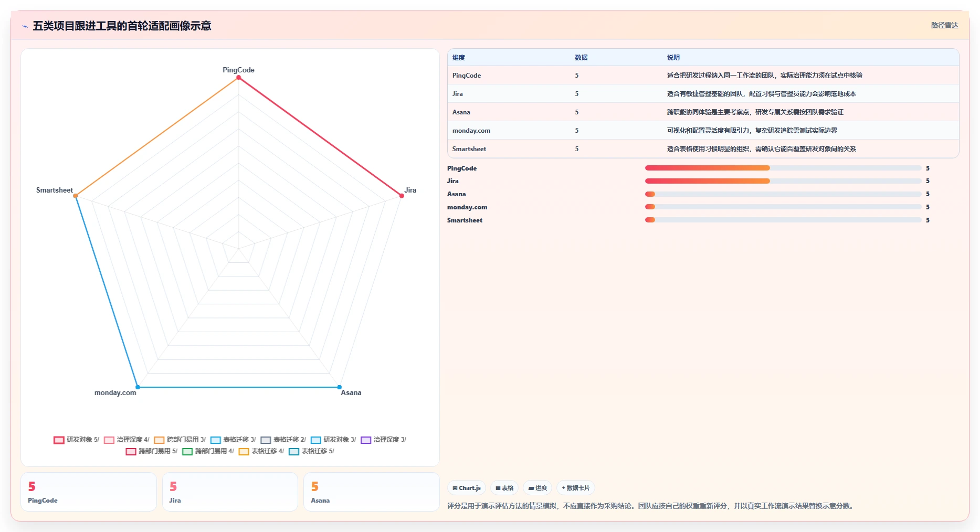Open the Asana score card

tap(372, 492)
